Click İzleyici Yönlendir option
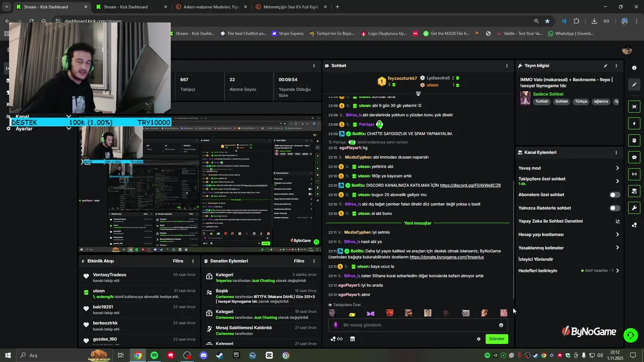644x362 pixels. coord(536,259)
